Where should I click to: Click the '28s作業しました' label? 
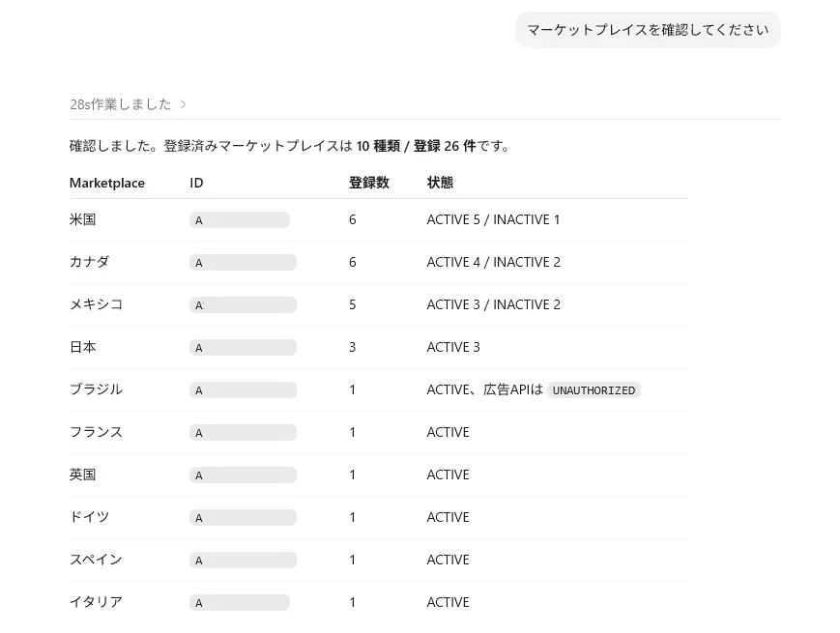[121, 104]
